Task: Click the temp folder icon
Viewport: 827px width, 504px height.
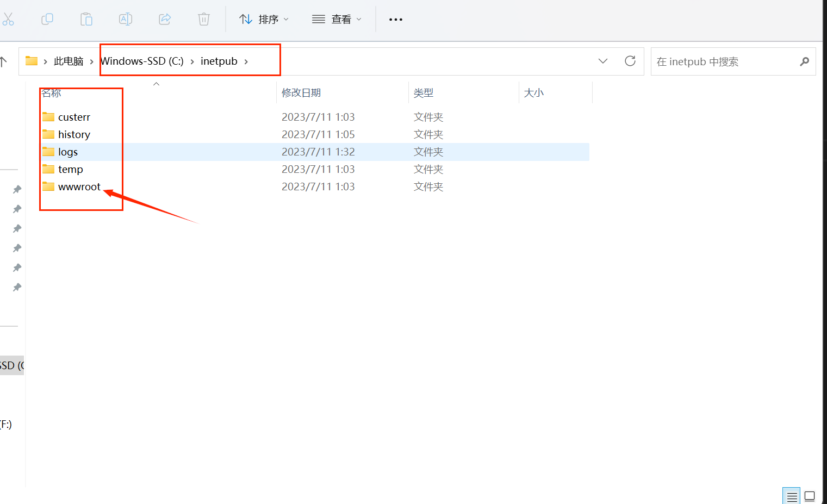Action: 48,169
